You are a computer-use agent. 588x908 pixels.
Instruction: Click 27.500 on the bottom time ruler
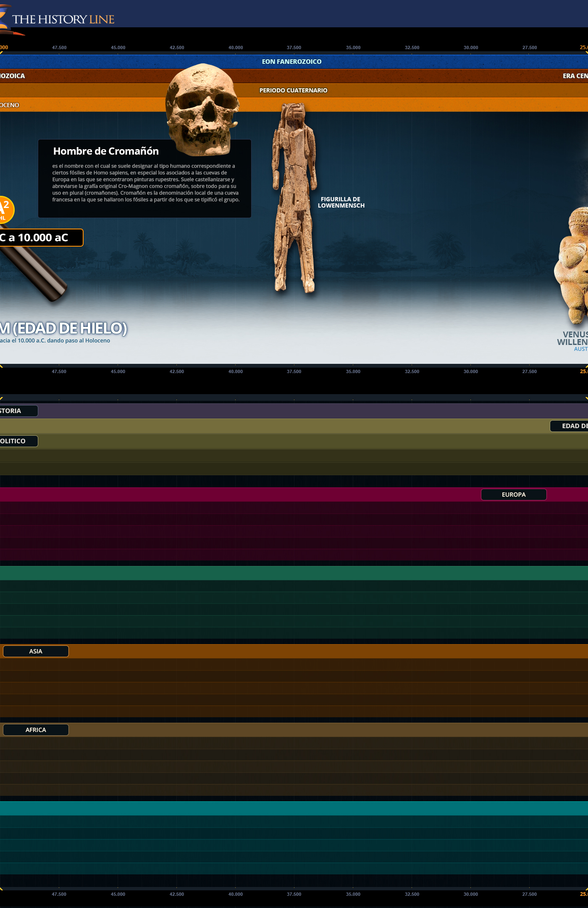click(x=530, y=894)
